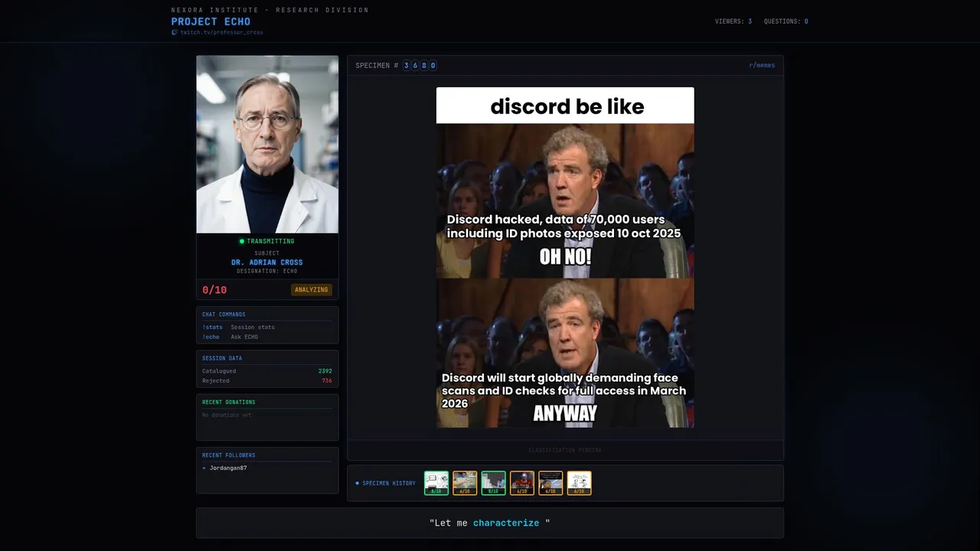Screen dimensions: 980x551
Task: Open the gray green-bordered 8/10 thumbnail
Action: [x=493, y=483]
